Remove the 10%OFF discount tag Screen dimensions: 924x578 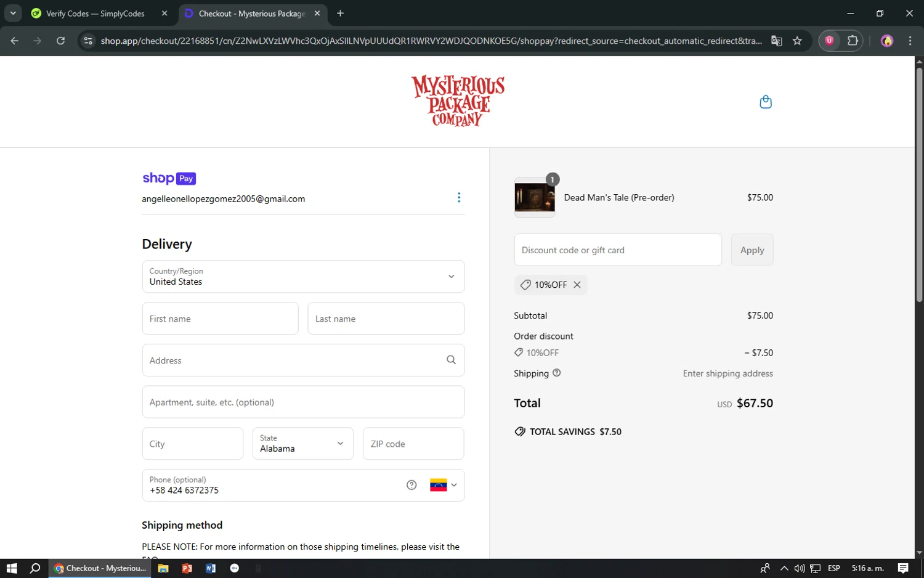(577, 285)
